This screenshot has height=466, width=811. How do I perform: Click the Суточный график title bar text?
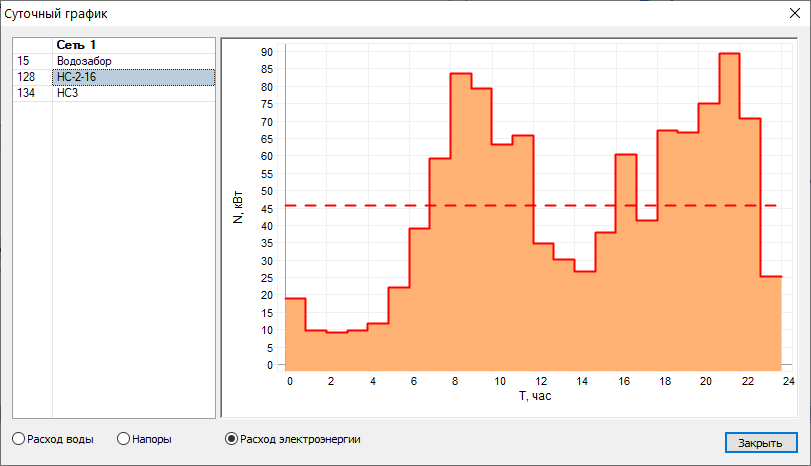pos(58,14)
